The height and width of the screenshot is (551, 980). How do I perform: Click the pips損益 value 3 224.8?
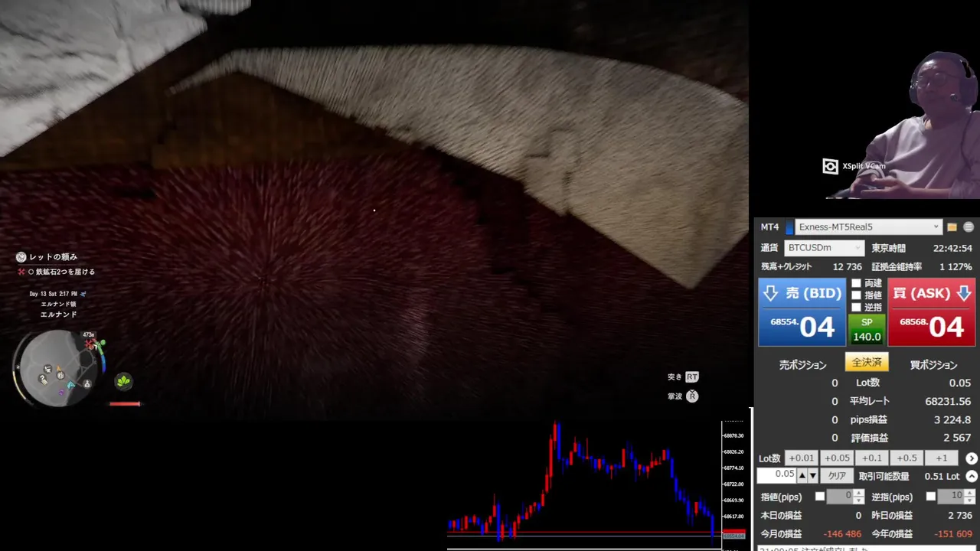pos(952,419)
